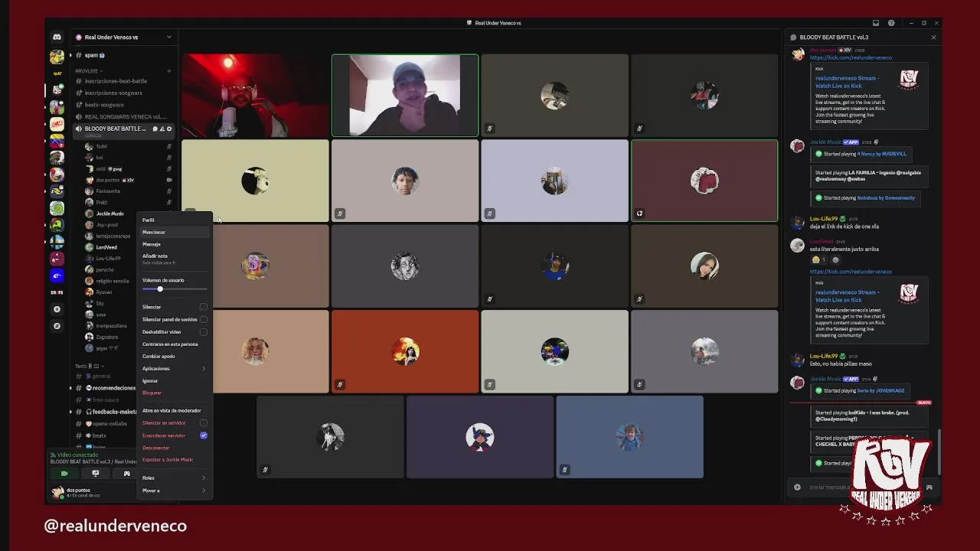The width and height of the screenshot is (980, 551).
Task: Click the Venezuela flag server icon
Action: pos(57,142)
